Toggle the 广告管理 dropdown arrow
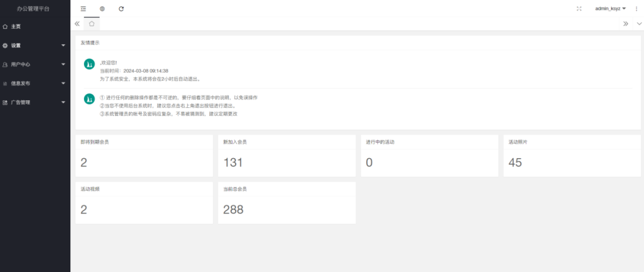Image resolution: width=644 pixels, height=272 pixels. pyautogui.click(x=63, y=103)
